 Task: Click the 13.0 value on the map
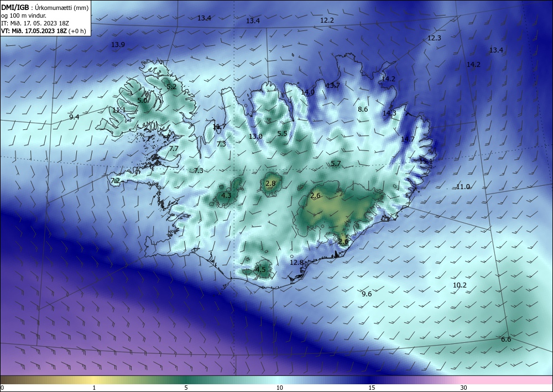click(255, 137)
